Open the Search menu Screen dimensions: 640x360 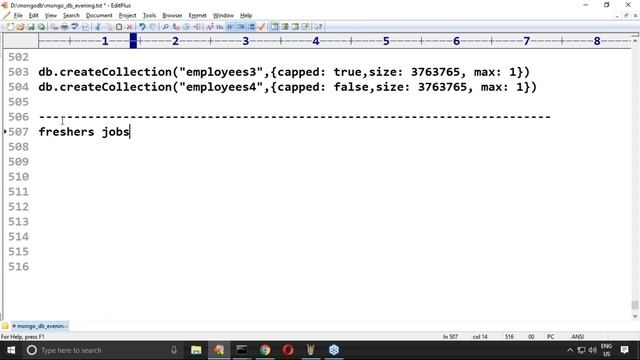click(71, 16)
